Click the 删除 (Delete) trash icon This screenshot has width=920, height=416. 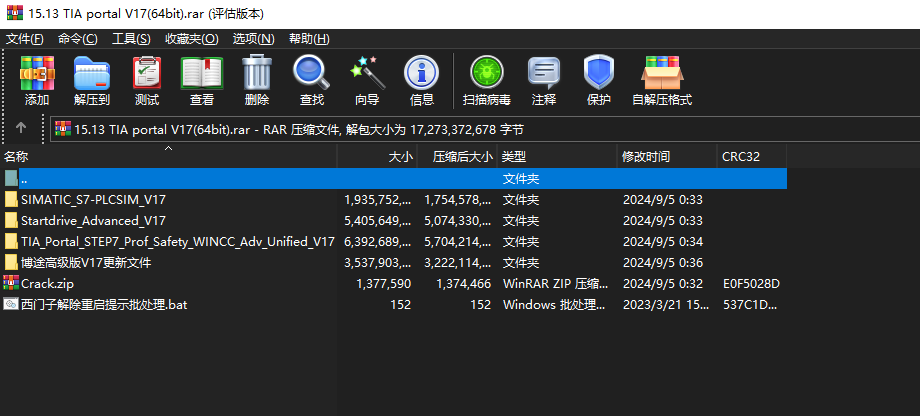coord(257,72)
